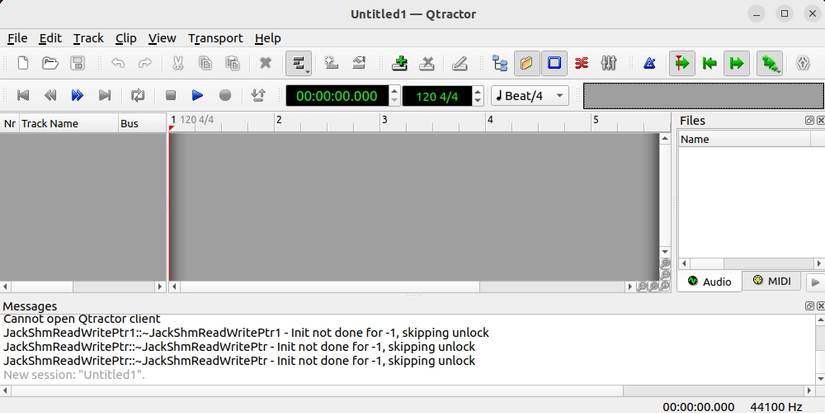The width and height of the screenshot is (825, 413).
Task: Click the 00:00:00.000 time display field
Action: click(x=337, y=96)
